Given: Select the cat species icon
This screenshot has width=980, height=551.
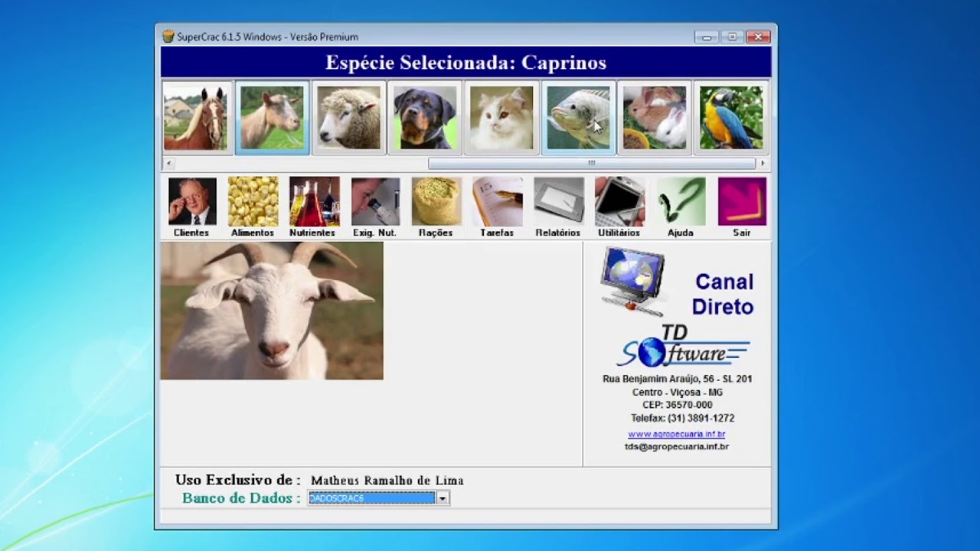Looking at the screenshot, I should 501,117.
